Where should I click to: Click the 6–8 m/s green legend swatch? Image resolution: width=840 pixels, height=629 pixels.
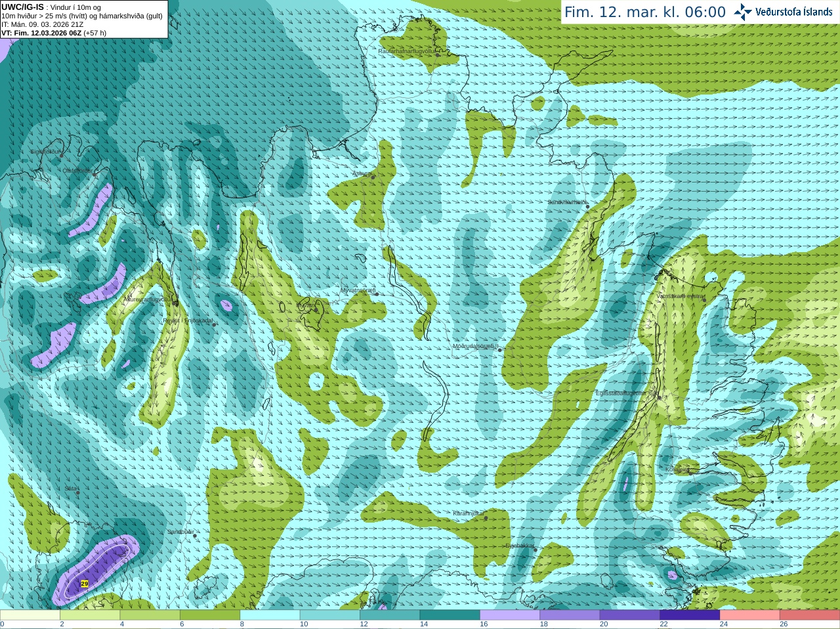coord(210,615)
